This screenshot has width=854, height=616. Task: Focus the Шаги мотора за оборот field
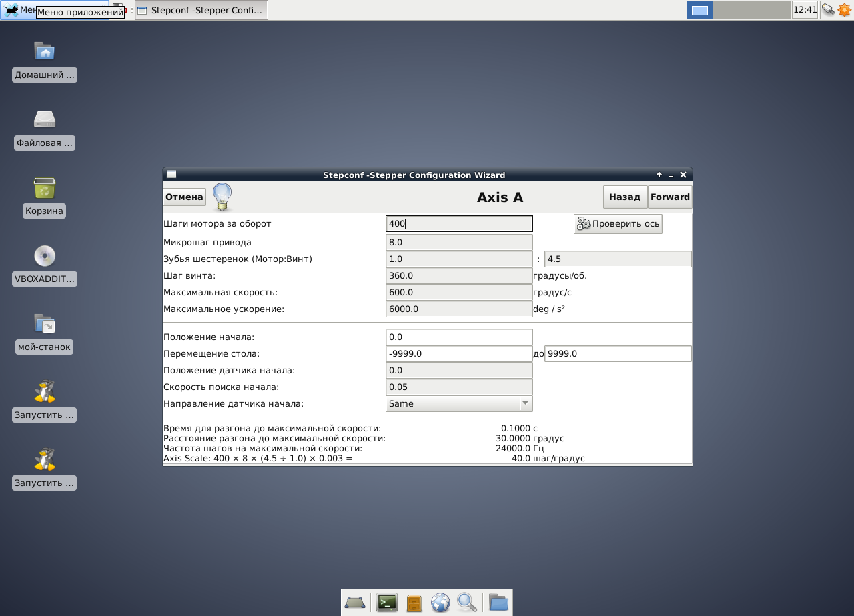pos(459,224)
